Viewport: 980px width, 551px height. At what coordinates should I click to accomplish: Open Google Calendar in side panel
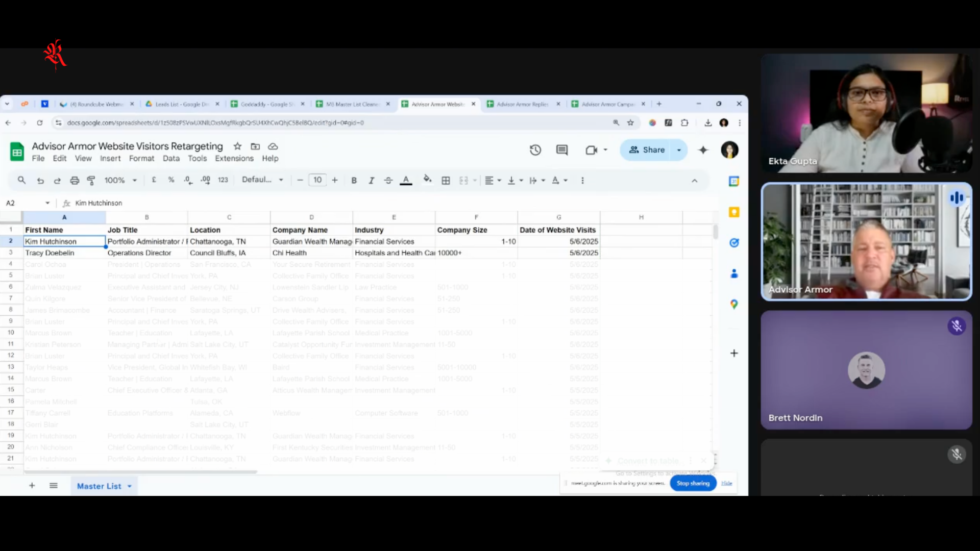734,181
